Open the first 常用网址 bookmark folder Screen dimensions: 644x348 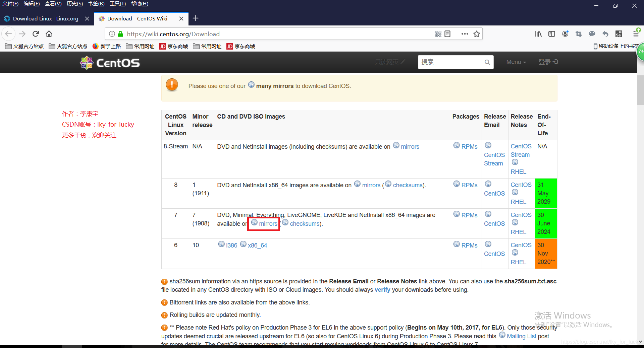click(x=140, y=46)
